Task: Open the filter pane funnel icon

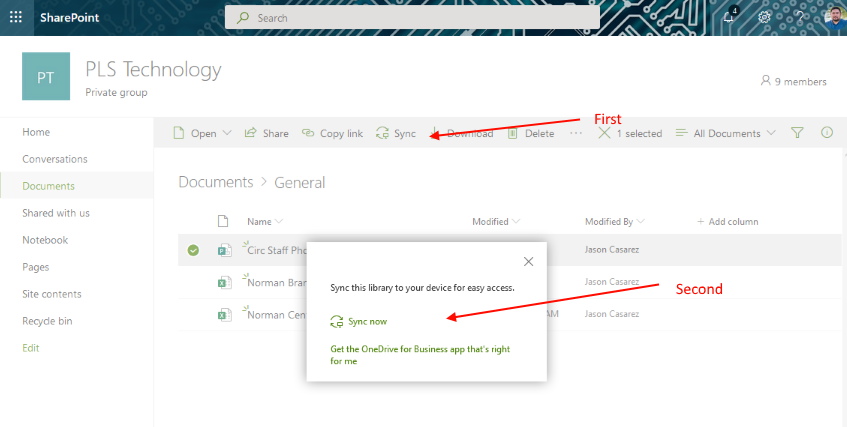Action: click(797, 133)
